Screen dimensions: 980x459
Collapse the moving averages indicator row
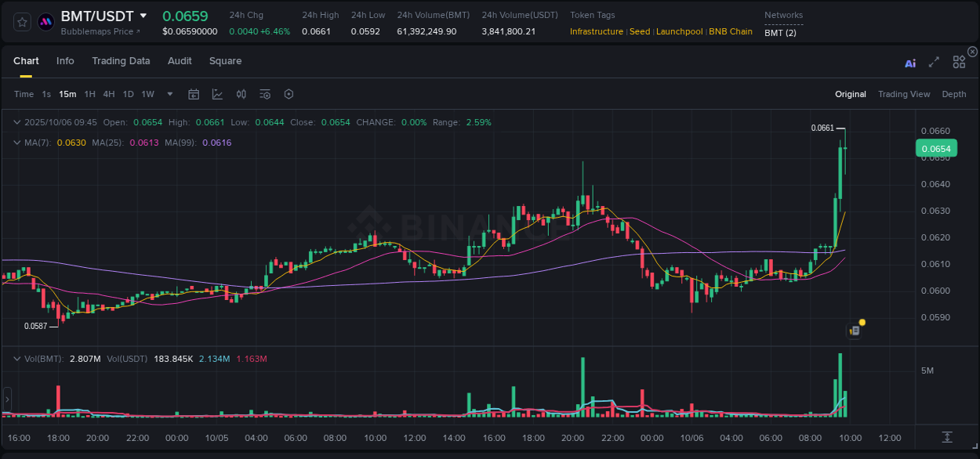(16, 143)
